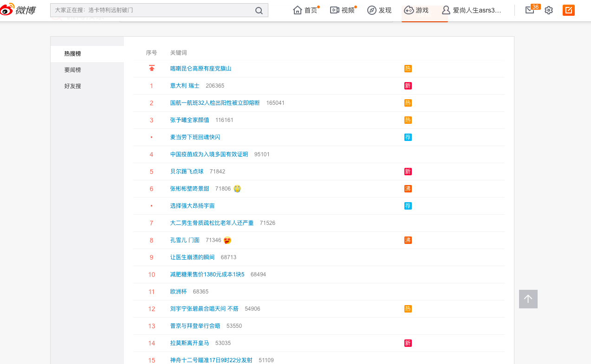The height and width of the screenshot is (364, 591).
Task: Open the promoted topic 麦当劳下班回魂快闪
Action: (195, 137)
